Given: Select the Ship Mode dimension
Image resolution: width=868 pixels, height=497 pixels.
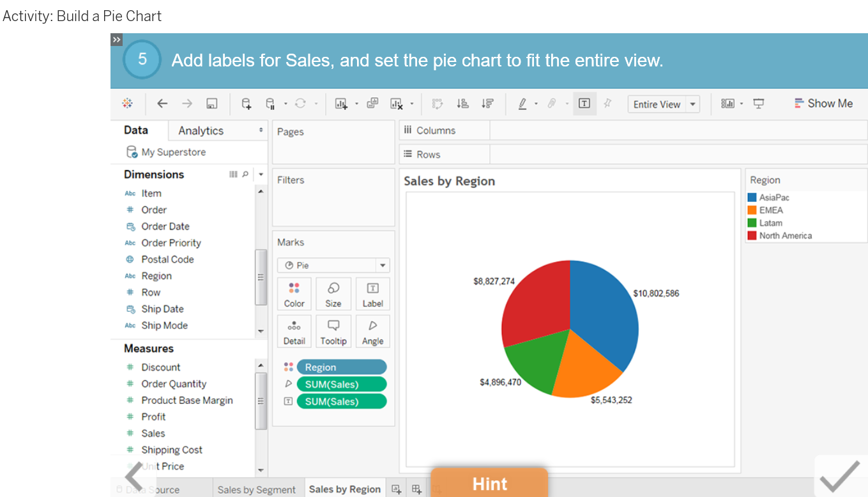Looking at the screenshot, I should click(165, 325).
